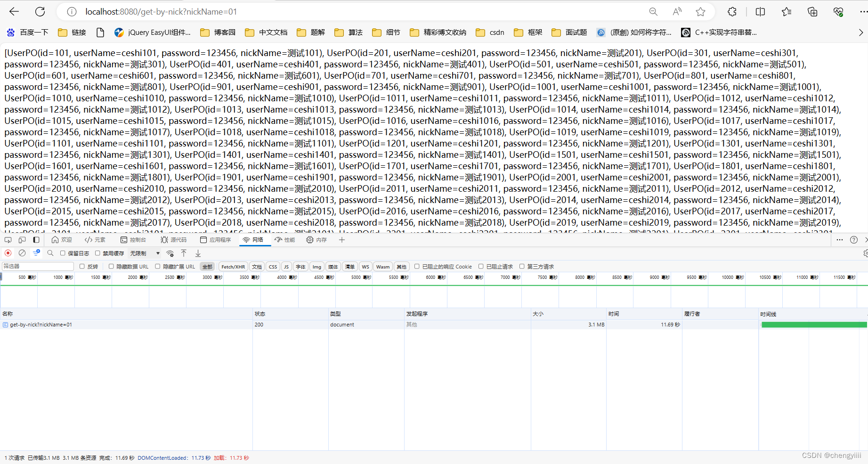Image resolution: width=868 pixels, height=464 pixels.
Task: Switch to the 控制台 DevTools tab
Action: point(133,240)
